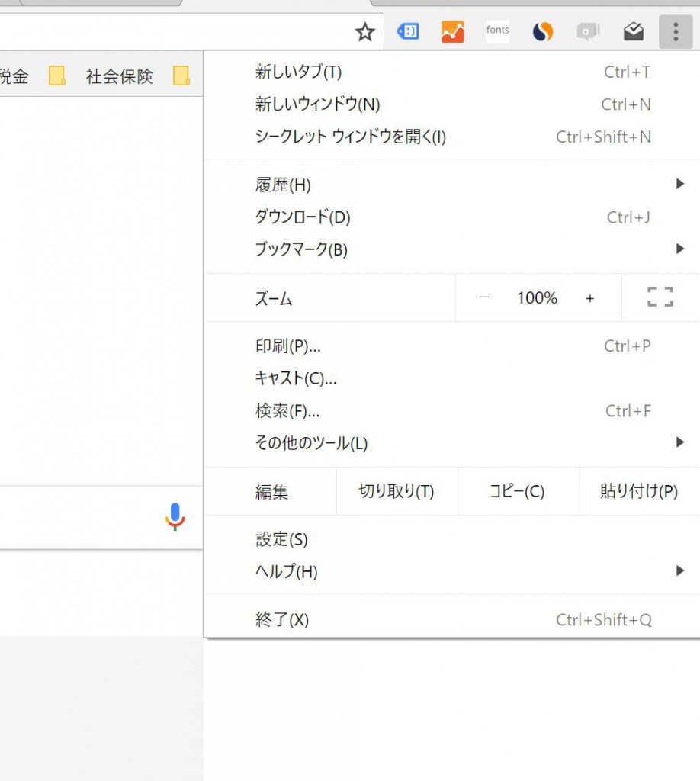Screen dimensions: 700x781
Task: Toggle fullscreen mode from zoom row
Action: tap(660, 297)
